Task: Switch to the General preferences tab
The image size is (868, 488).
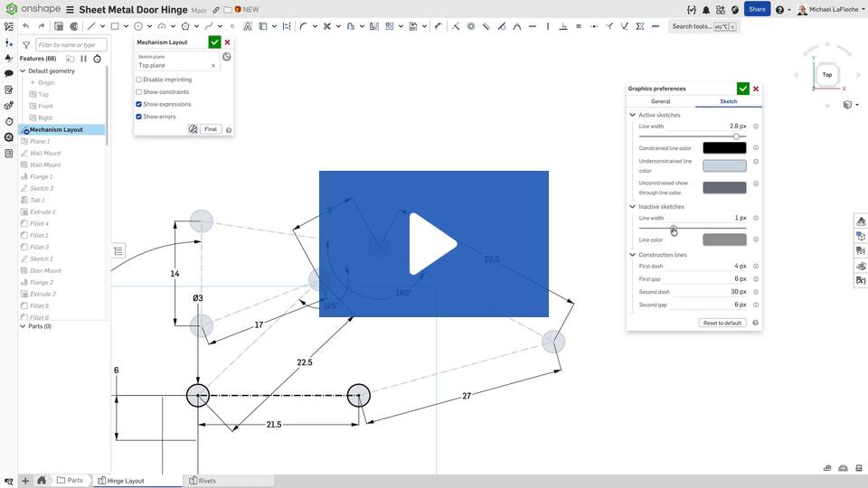Action: coord(660,101)
